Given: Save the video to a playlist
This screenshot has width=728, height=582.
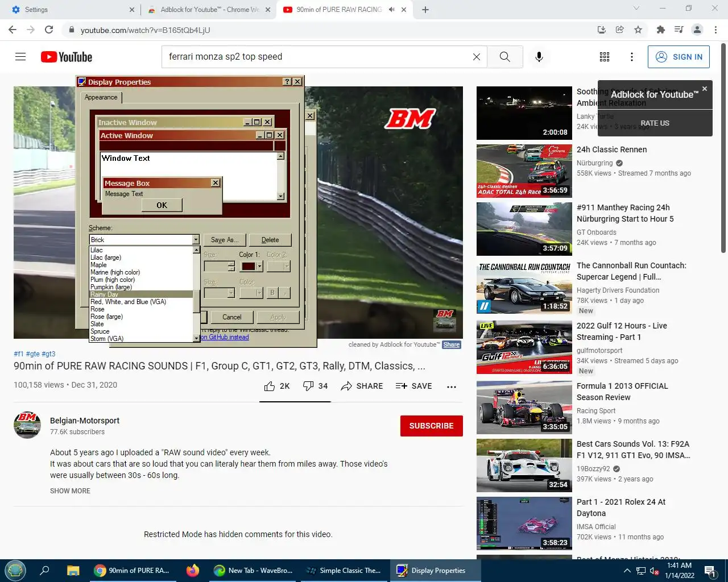Looking at the screenshot, I should (x=413, y=386).
